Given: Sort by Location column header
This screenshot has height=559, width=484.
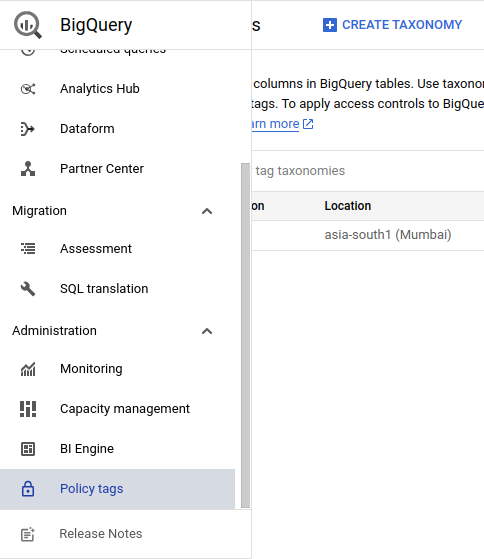Looking at the screenshot, I should 347,206.
